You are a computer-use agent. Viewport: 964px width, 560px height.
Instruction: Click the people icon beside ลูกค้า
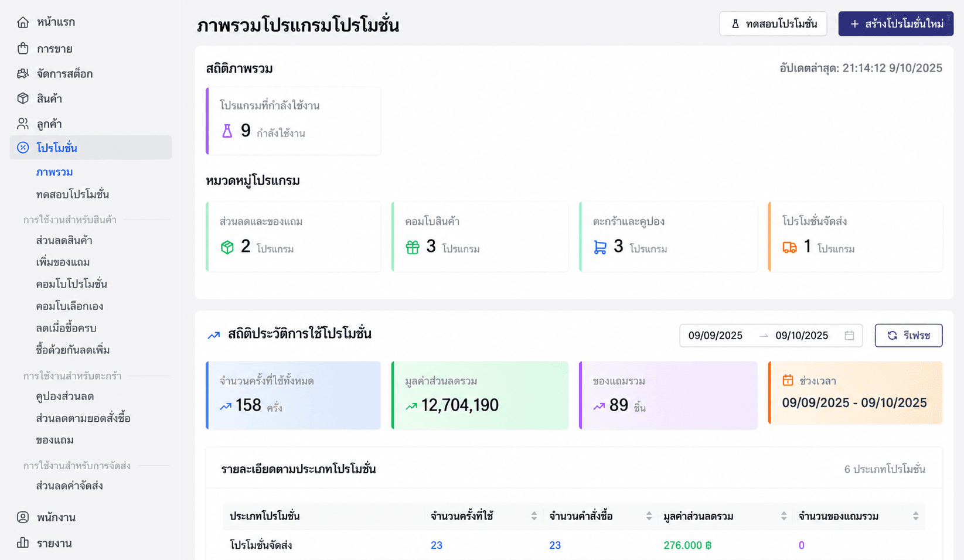23,124
